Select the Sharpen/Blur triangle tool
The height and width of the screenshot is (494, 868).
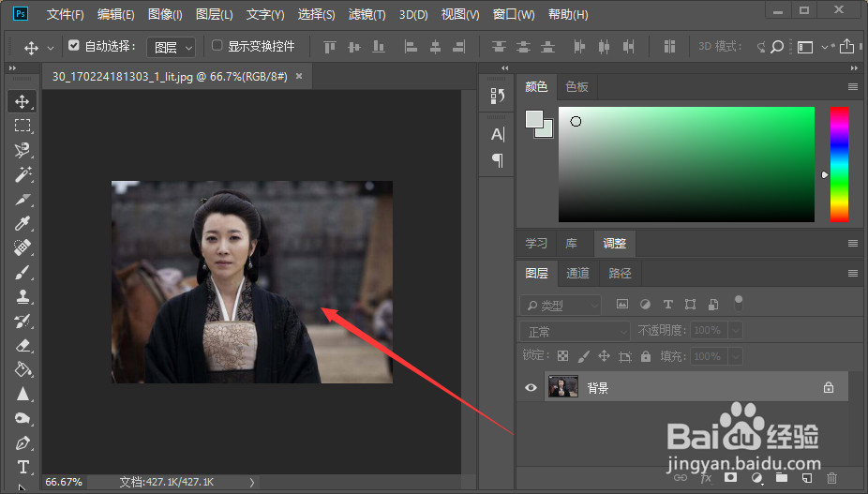pyautogui.click(x=22, y=394)
